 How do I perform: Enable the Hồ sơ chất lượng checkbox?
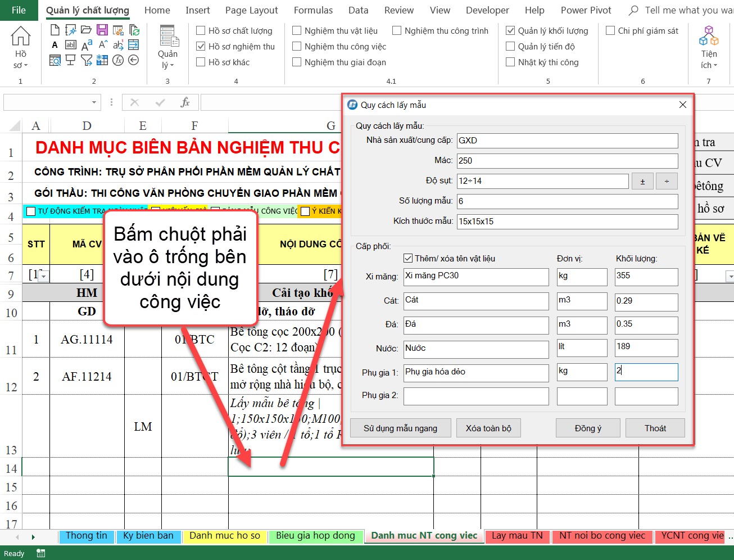coord(201,31)
